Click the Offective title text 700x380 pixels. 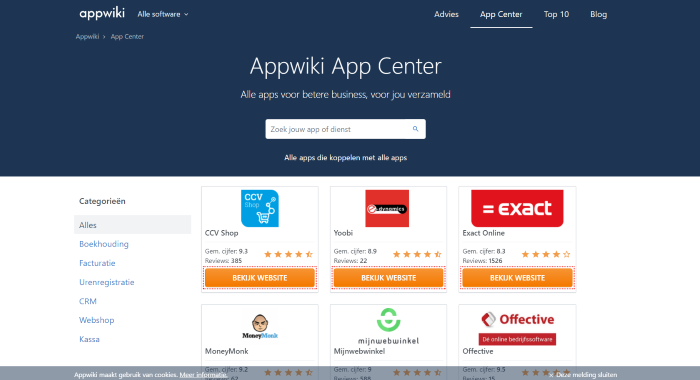point(478,351)
